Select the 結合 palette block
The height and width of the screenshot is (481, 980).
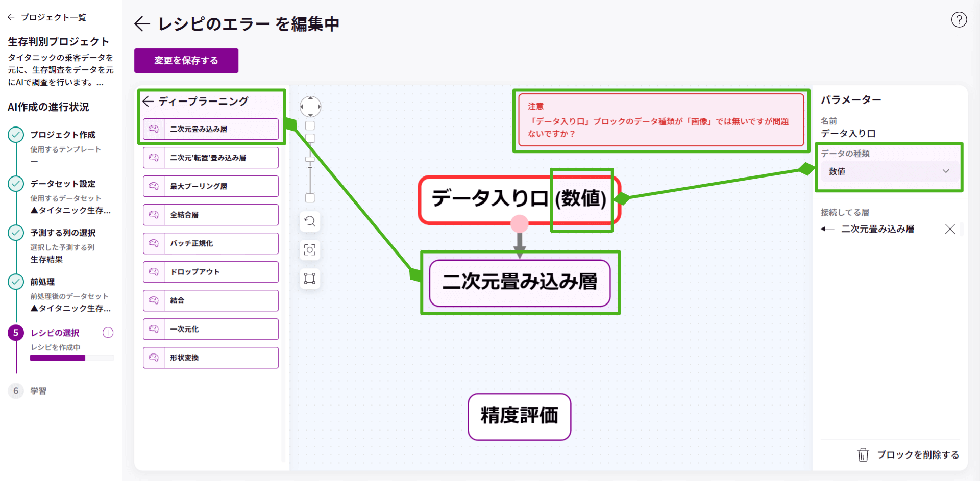[211, 300]
